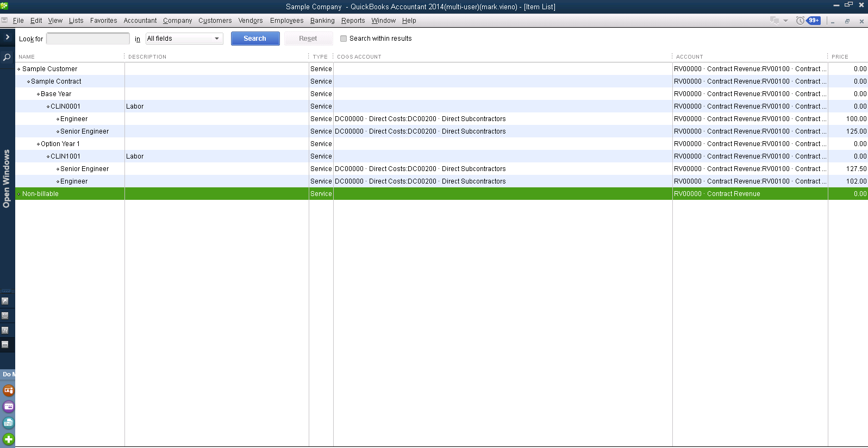This screenshot has width=868, height=448.
Task: Open the Company menu
Action: (177, 21)
